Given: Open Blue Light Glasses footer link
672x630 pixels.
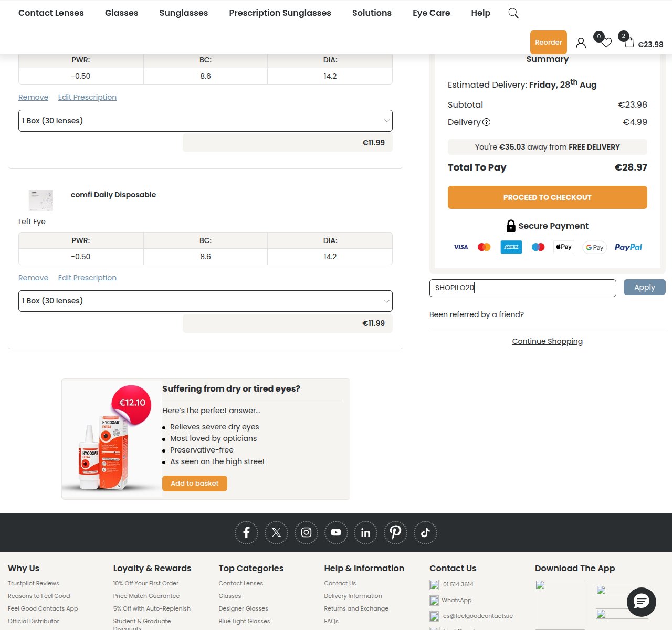Looking at the screenshot, I should pos(244,621).
